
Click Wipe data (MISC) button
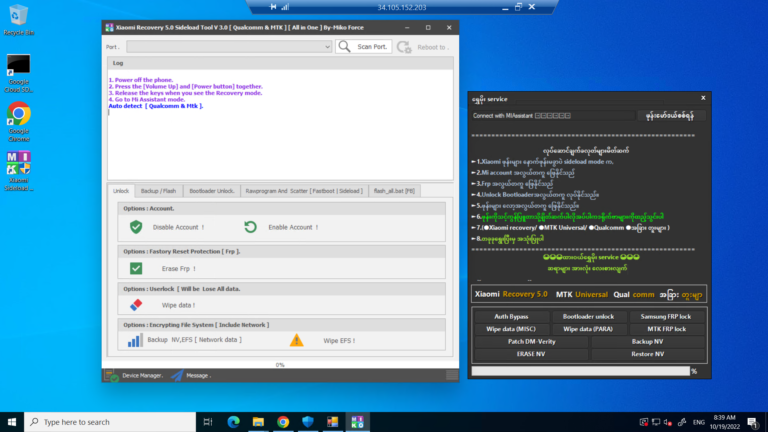(511, 329)
